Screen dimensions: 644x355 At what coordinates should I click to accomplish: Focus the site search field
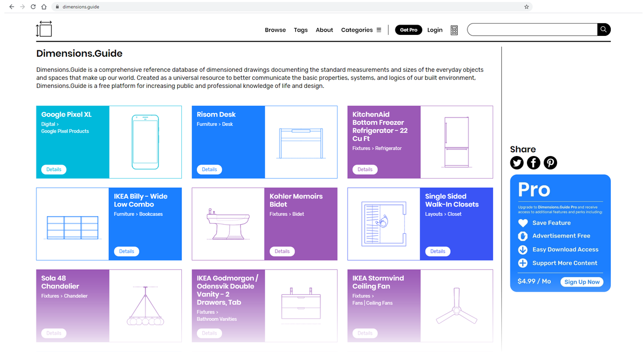(x=532, y=29)
